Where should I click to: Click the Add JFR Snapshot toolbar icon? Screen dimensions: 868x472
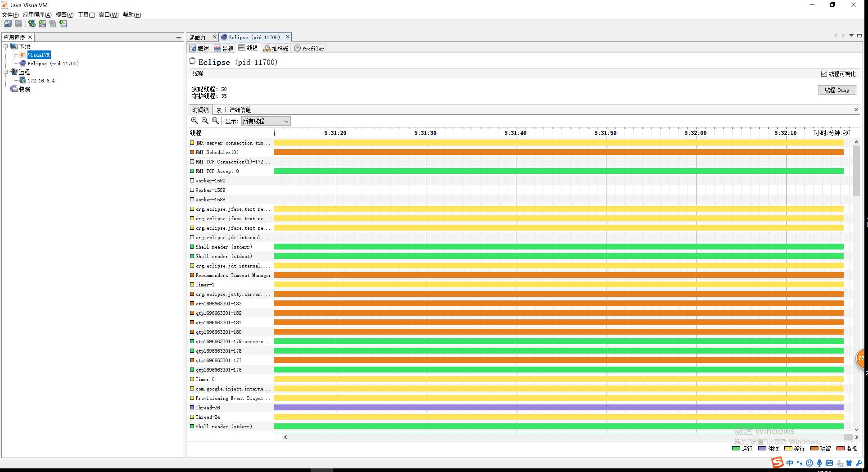[63, 24]
